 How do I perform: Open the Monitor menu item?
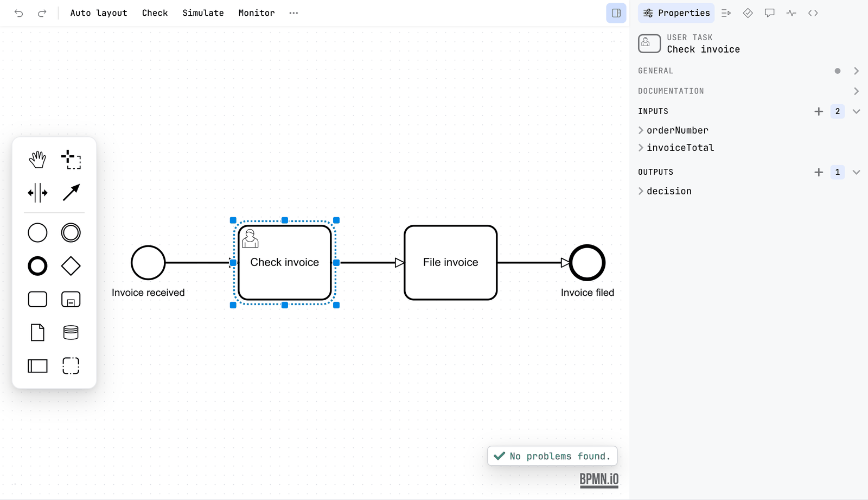click(257, 13)
